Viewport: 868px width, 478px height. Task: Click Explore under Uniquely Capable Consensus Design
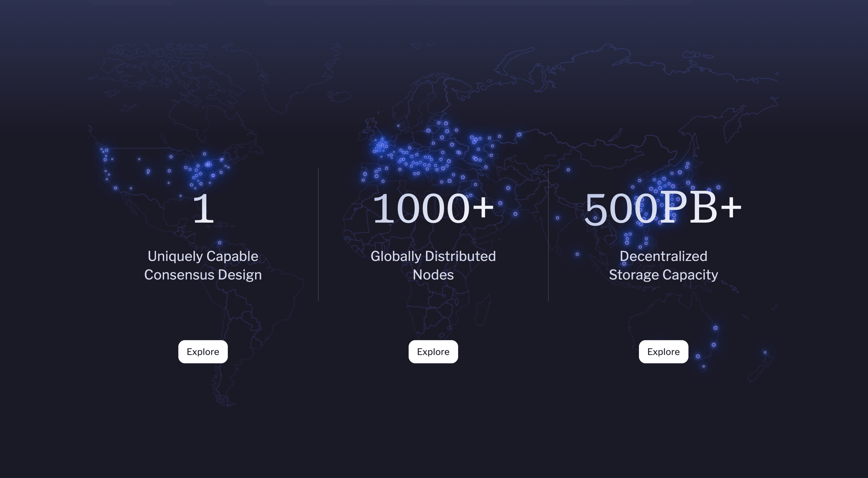[203, 352]
